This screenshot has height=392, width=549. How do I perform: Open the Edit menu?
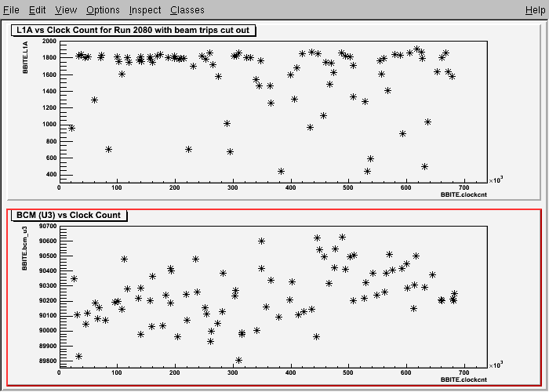point(37,10)
